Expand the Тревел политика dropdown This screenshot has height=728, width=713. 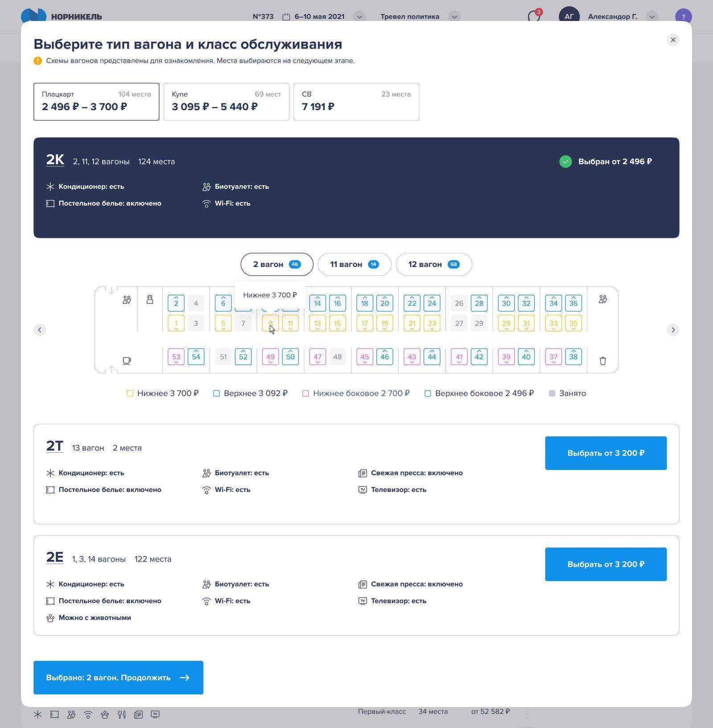click(454, 17)
